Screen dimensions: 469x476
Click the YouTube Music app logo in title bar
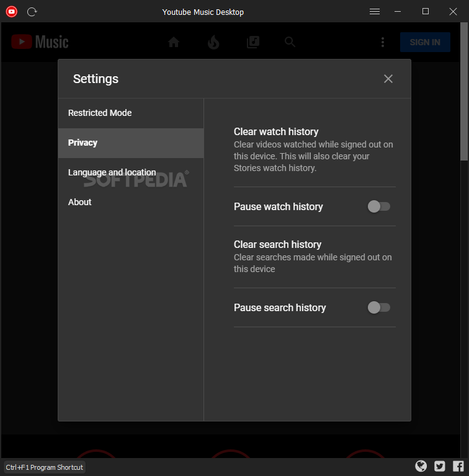[x=12, y=12]
